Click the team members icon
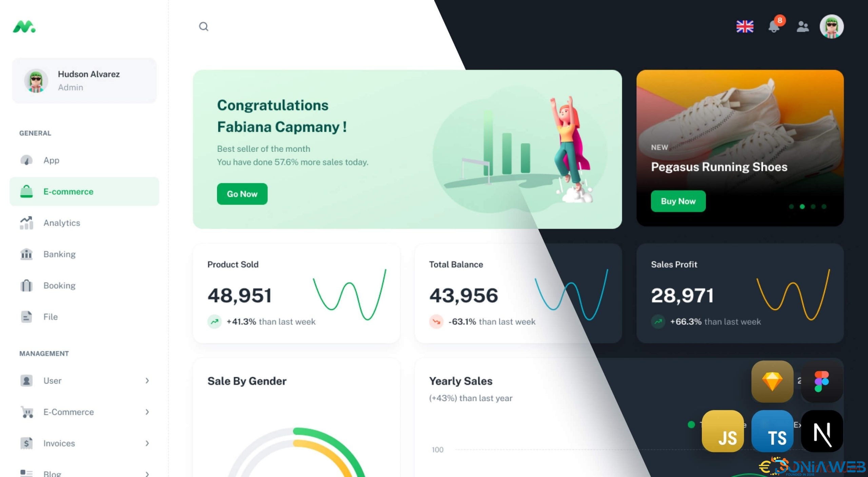 (802, 26)
